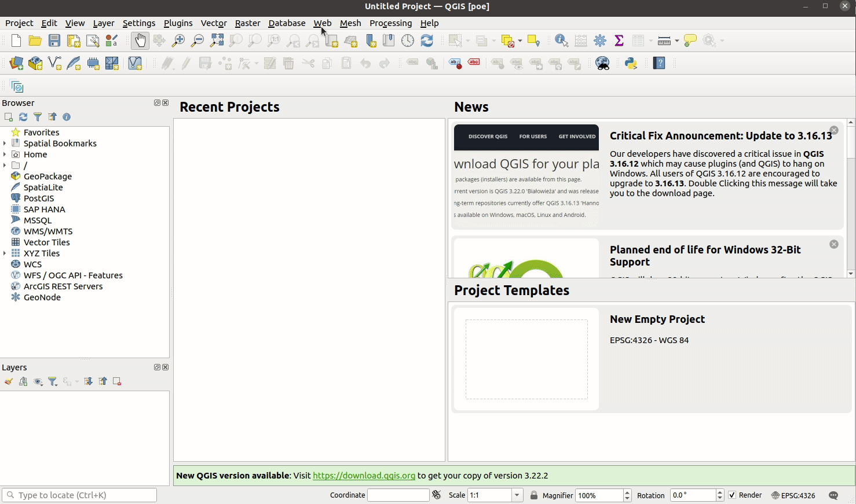Refresh the Browser panel
Viewport: 856px width, 504px height.
[x=23, y=117]
